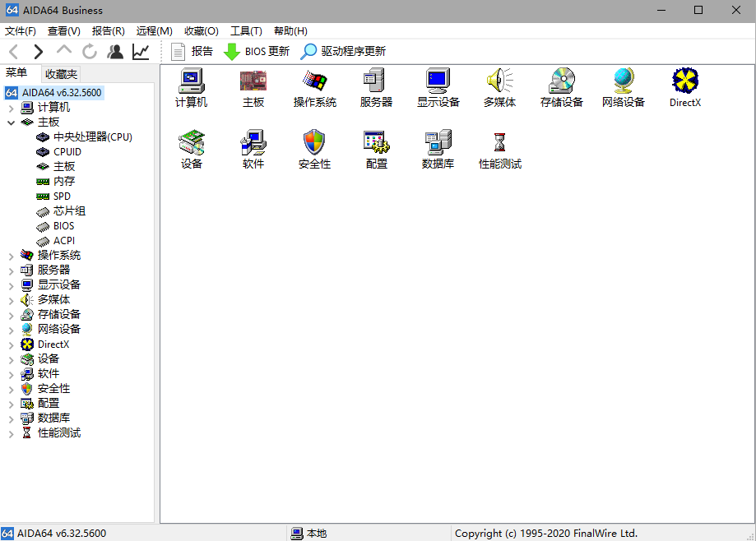Expand the 计算机 tree node

(12, 108)
